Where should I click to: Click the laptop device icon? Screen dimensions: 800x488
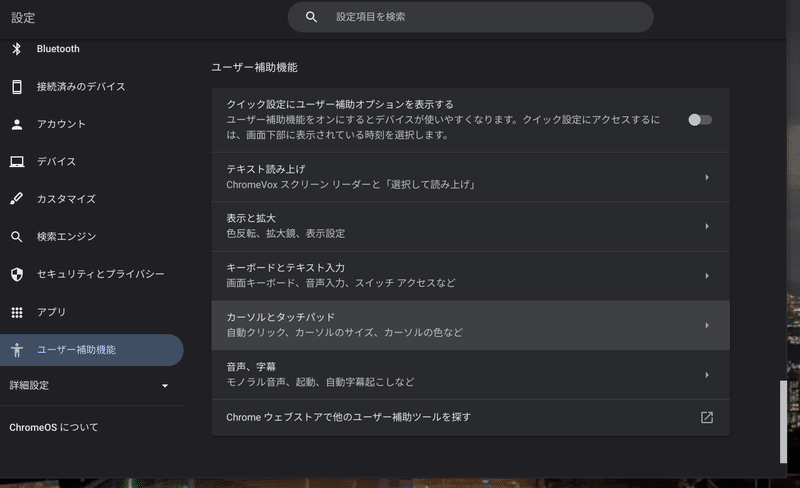coord(17,162)
